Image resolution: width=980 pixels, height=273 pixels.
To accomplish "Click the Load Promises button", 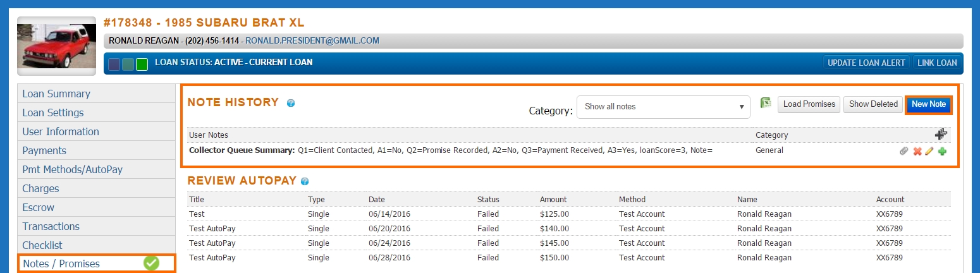I will tap(809, 104).
